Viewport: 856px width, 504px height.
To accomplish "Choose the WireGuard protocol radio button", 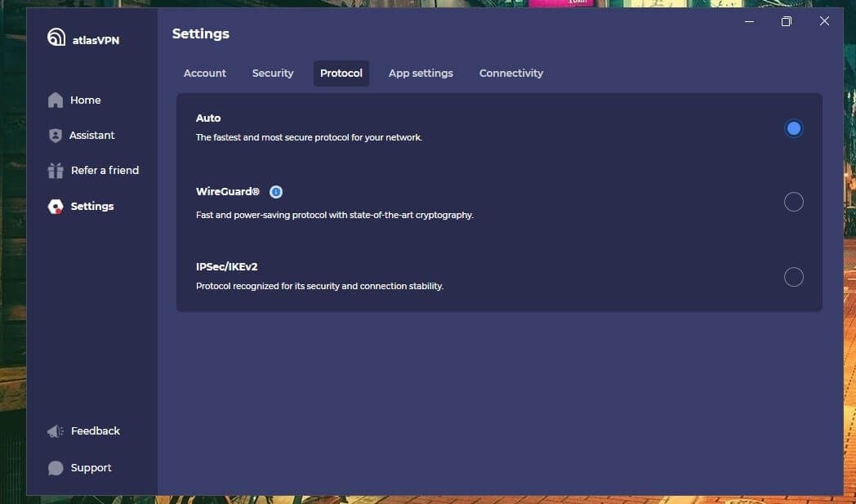I will tap(794, 202).
